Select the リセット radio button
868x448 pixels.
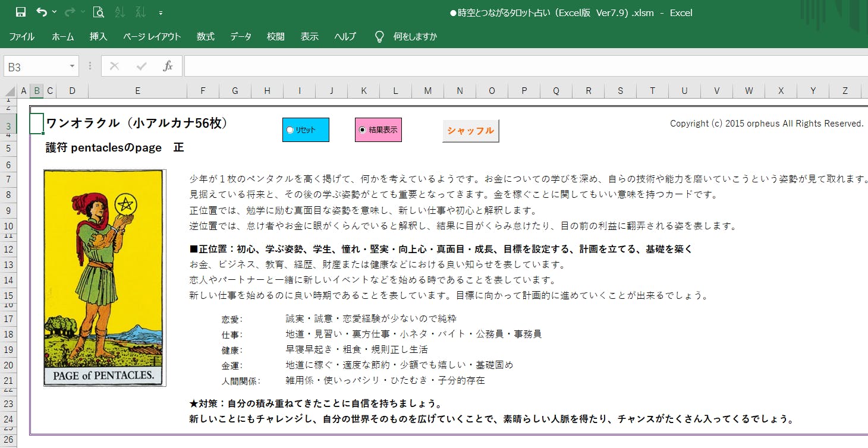pyautogui.click(x=290, y=130)
